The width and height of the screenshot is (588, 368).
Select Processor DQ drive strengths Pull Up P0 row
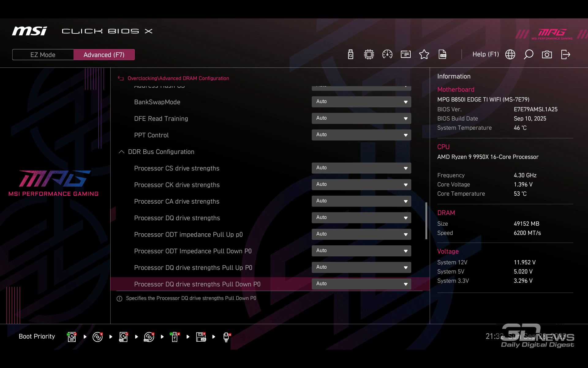pos(193,268)
